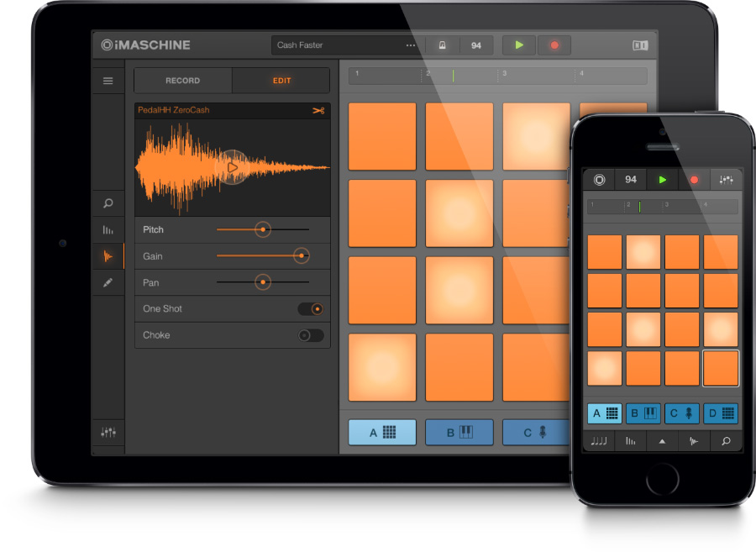Screen dimensions: 756x552
Task: Select the pencil edit icon in the tablet sidebar
Action: [108, 283]
